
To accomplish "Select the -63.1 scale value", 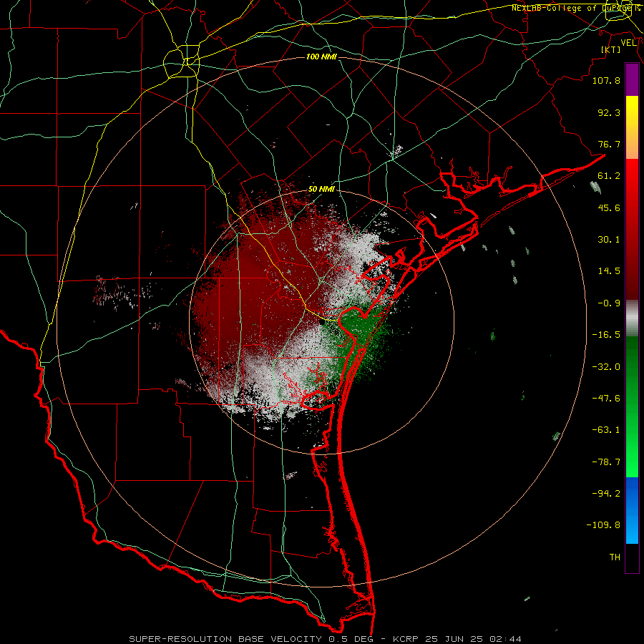I will (606, 430).
